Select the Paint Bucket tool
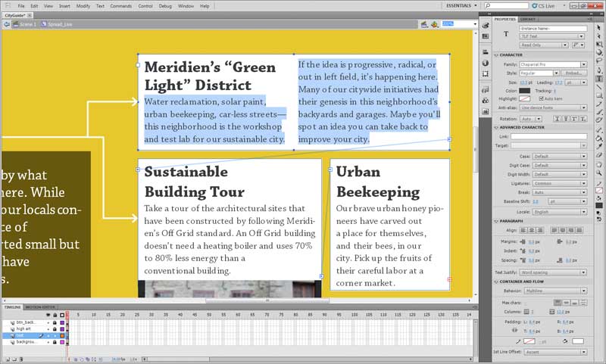Screen dimensions: 606x364 pyautogui.click(x=599, y=138)
